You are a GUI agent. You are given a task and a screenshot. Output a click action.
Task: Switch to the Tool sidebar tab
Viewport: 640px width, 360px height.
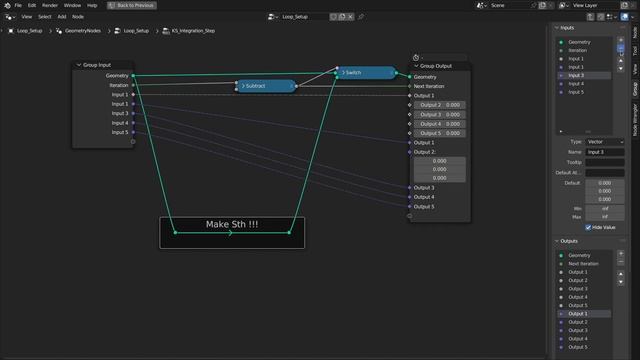[635, 51]
